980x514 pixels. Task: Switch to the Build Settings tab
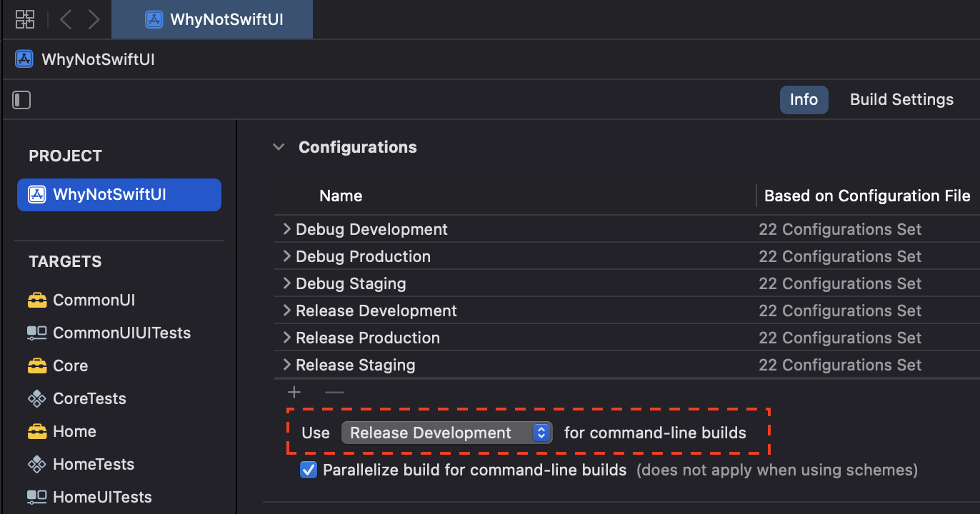click(x=901, y=100)
